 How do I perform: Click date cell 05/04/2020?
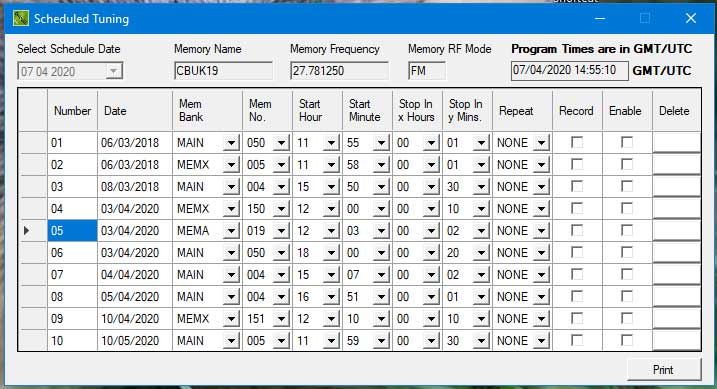135,297
